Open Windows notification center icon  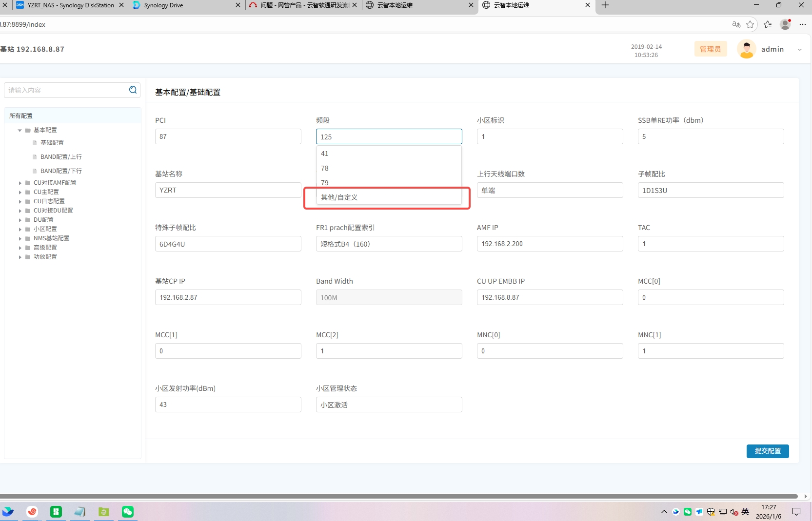point(796,511)
